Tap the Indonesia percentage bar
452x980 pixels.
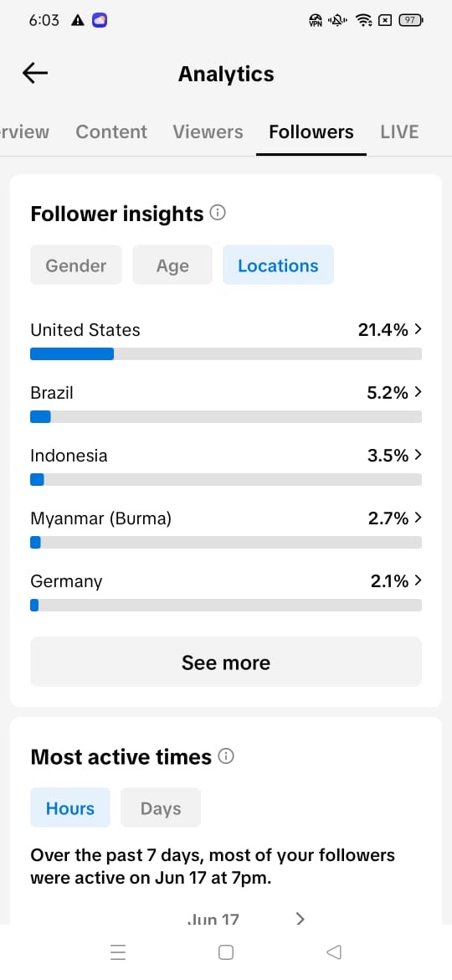coord(226,479)
